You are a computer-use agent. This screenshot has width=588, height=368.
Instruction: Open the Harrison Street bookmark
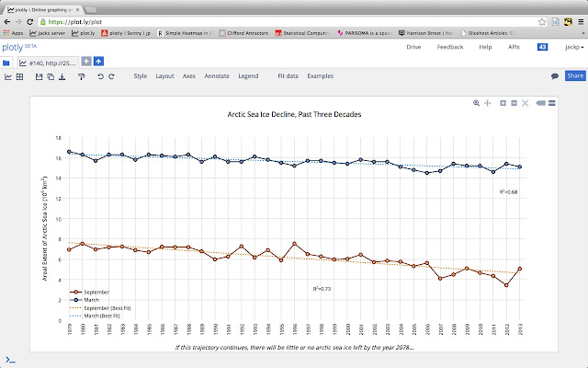tap(426, 33)
